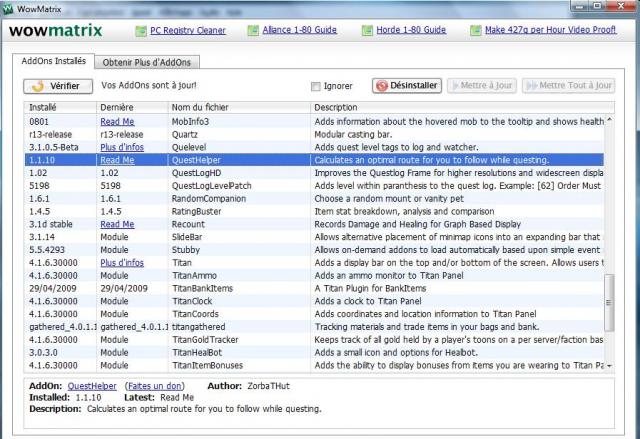Select the titangathered addon row

(x=314, y=327)
